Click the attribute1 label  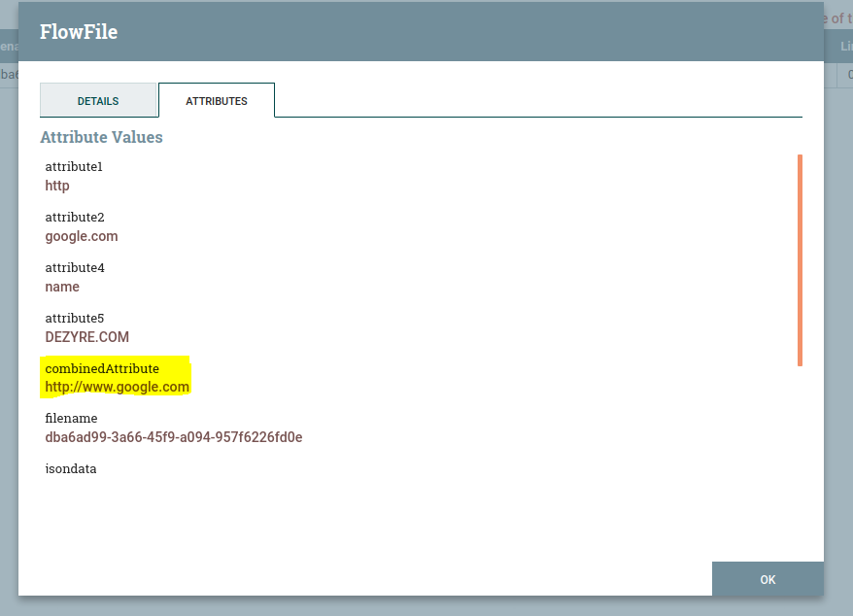coord(74,167)
